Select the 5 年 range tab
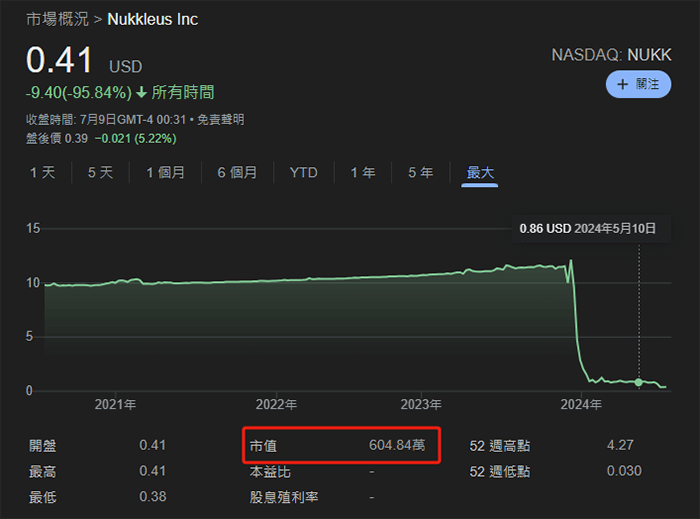This screenshot has width=700, height=519. (x=421, y=172)
